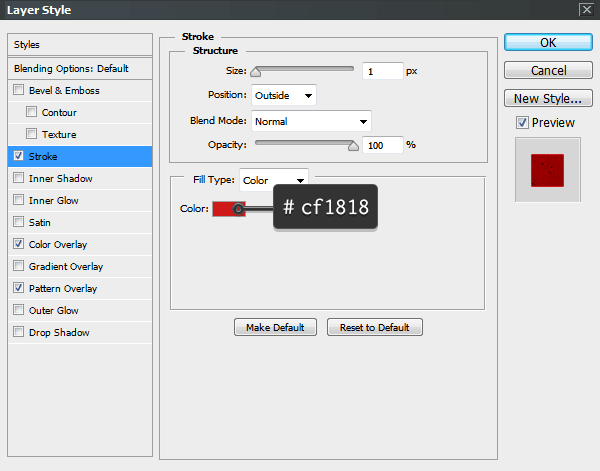Click the Size slider handle
This screenshot has width=600, height=471.
[256, 72]
